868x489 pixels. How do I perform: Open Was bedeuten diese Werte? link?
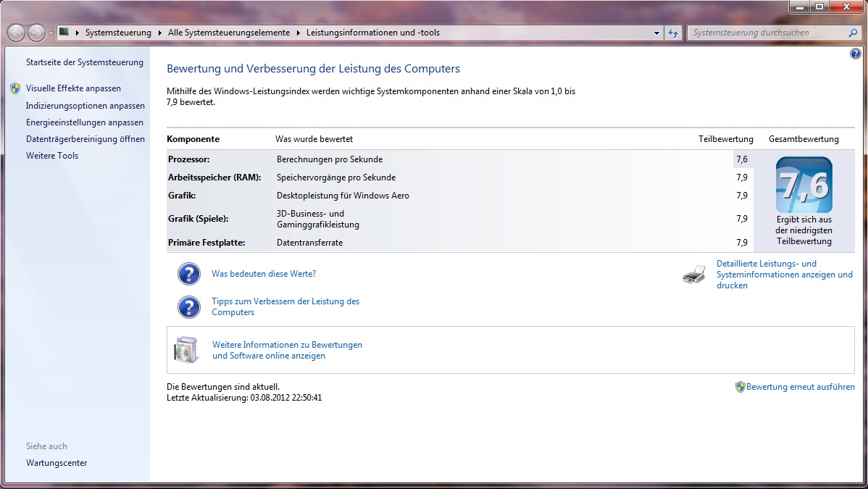click(264, 274)
